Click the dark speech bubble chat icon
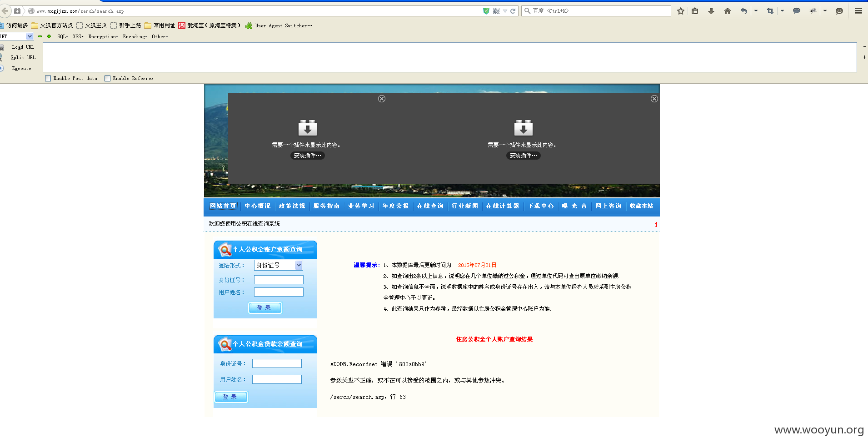 [796, 11]
